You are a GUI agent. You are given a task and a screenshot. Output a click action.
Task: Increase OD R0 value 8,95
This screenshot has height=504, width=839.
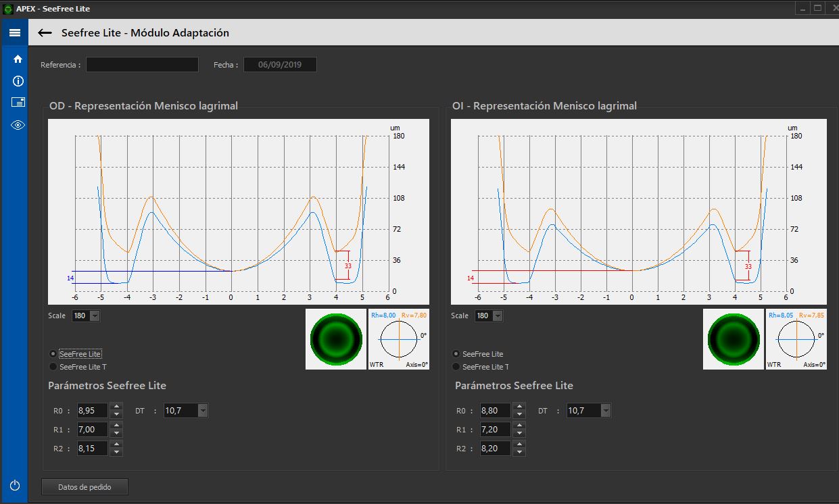click(116, 407)
